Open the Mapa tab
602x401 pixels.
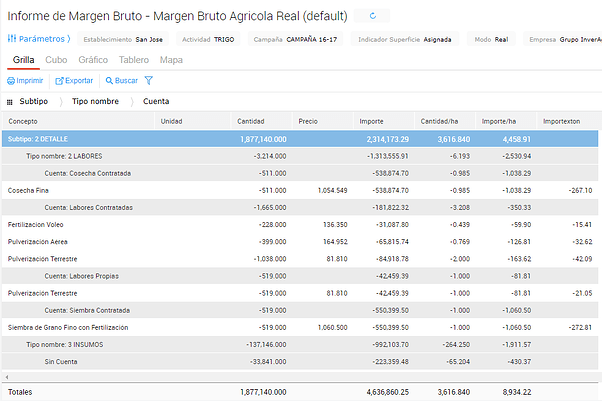pyautogui.click(x=171, y=60)
